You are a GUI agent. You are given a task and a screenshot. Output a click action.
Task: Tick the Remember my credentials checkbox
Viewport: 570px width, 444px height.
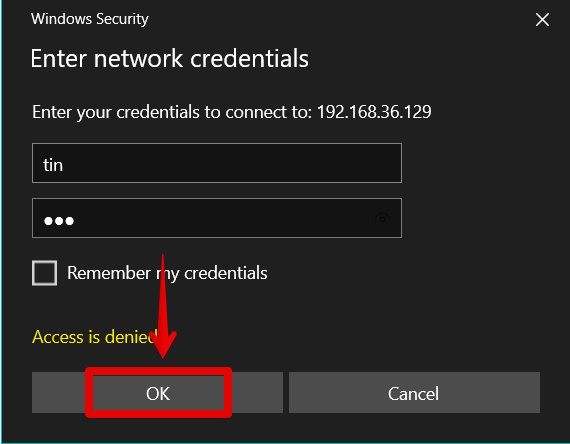[x=44, y=273]
